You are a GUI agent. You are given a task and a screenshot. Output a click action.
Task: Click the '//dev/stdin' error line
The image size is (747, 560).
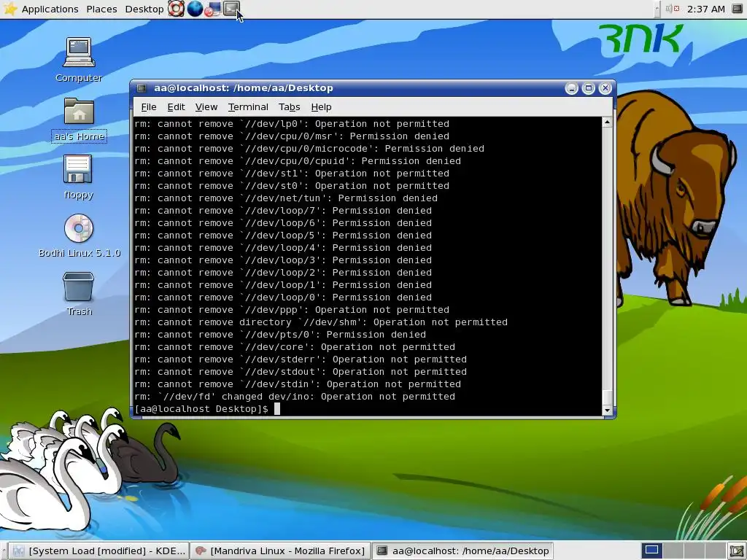[x=298, y=384]
